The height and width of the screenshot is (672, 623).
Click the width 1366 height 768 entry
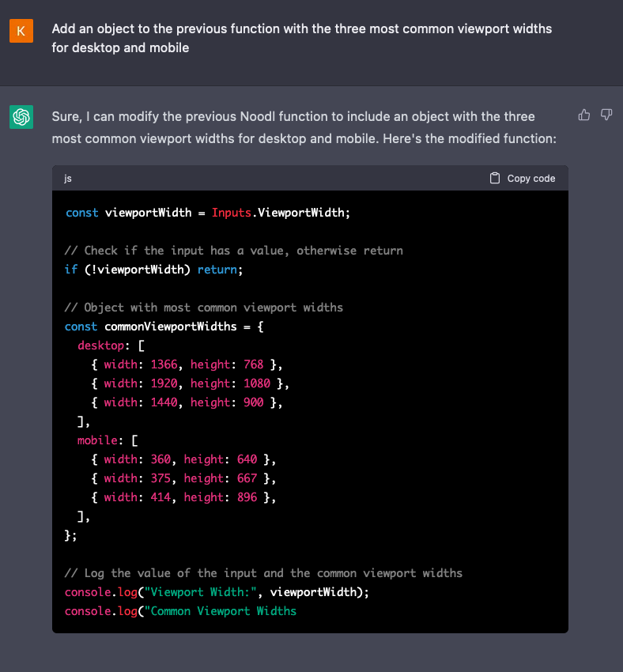tap(186, 364)
